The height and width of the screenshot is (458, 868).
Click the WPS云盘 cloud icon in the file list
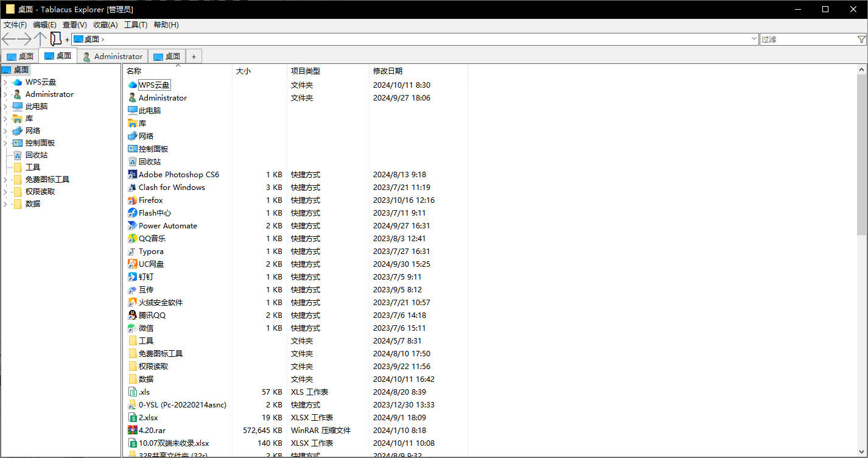pos(133,85)
